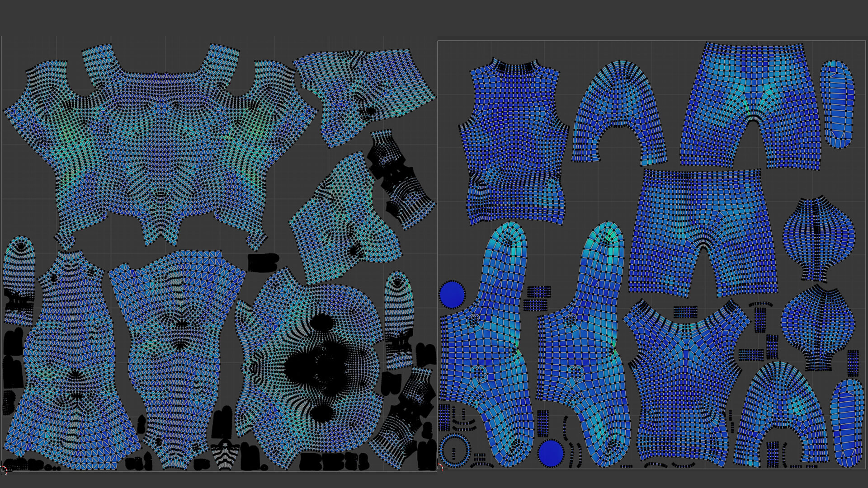868x488 pixels.
Task: Click the shoe-sole oval island beside the shorts
Action: [838, 104]
